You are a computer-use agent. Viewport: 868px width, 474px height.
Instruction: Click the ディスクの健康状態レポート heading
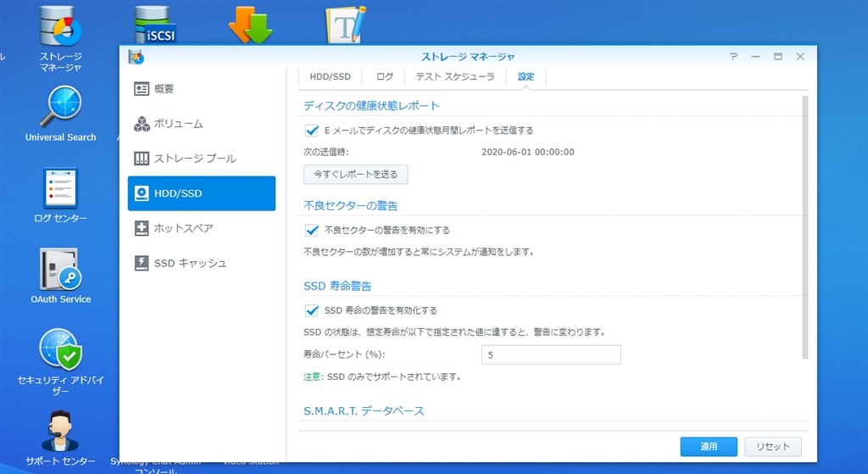[x=371, y=106]
